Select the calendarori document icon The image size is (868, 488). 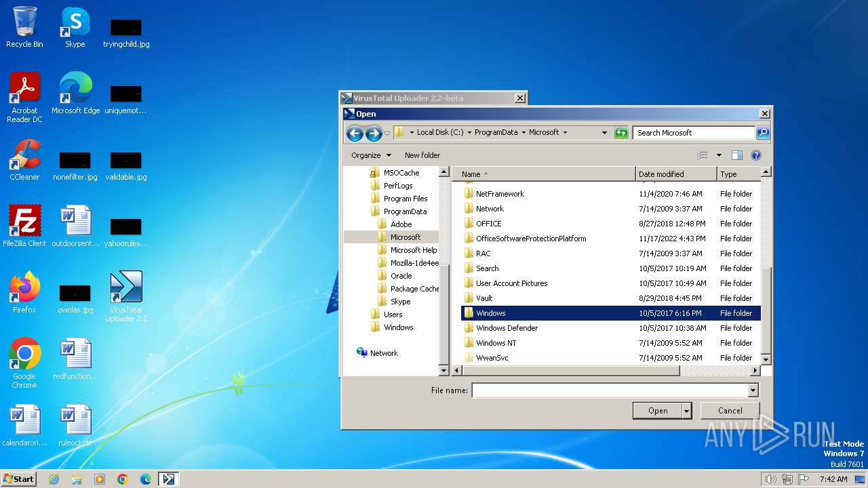(24, 425)
